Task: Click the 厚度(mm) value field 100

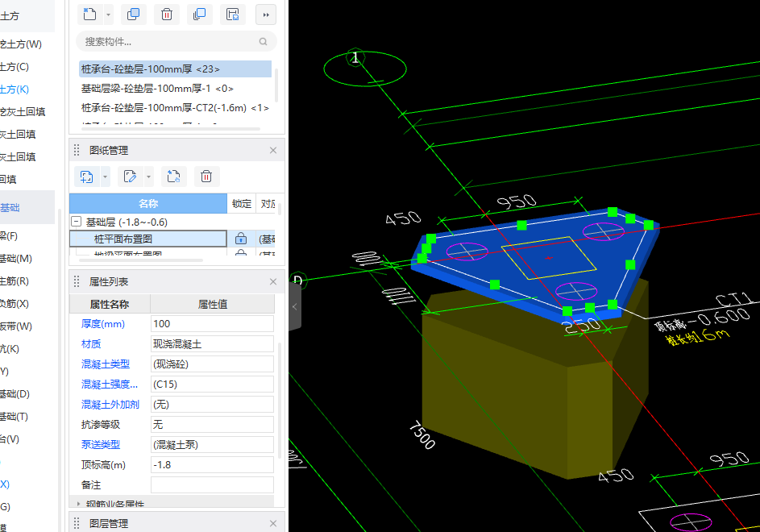Action: (x=212, y=324)
